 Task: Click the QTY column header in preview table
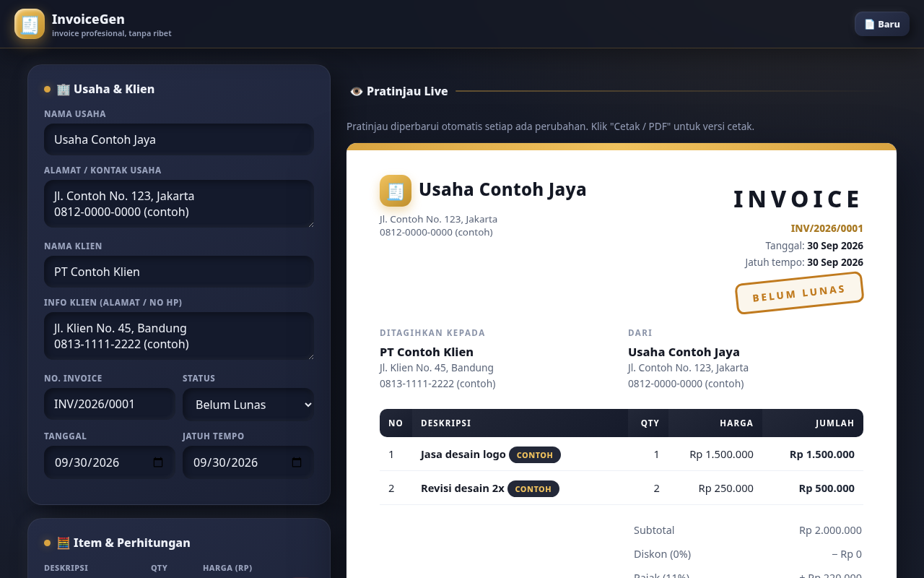pos(650,423)
